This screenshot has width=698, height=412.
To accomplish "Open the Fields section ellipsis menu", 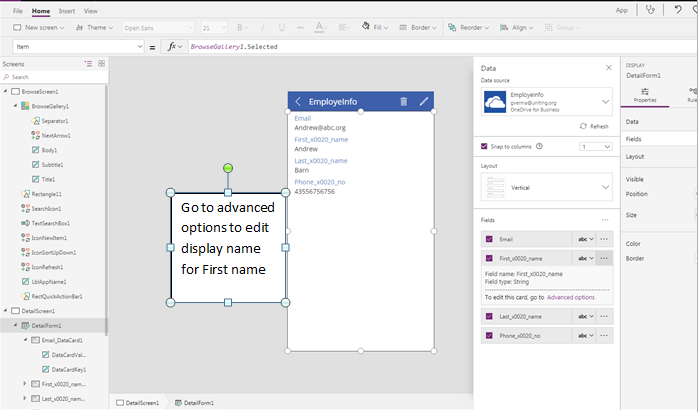I will pos(604,220).
